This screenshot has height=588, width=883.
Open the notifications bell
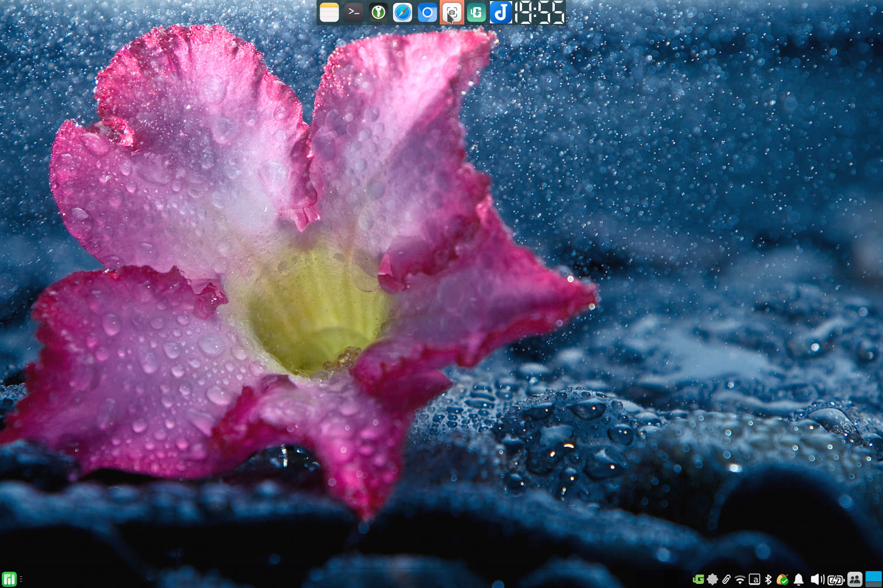pos(798,579)
